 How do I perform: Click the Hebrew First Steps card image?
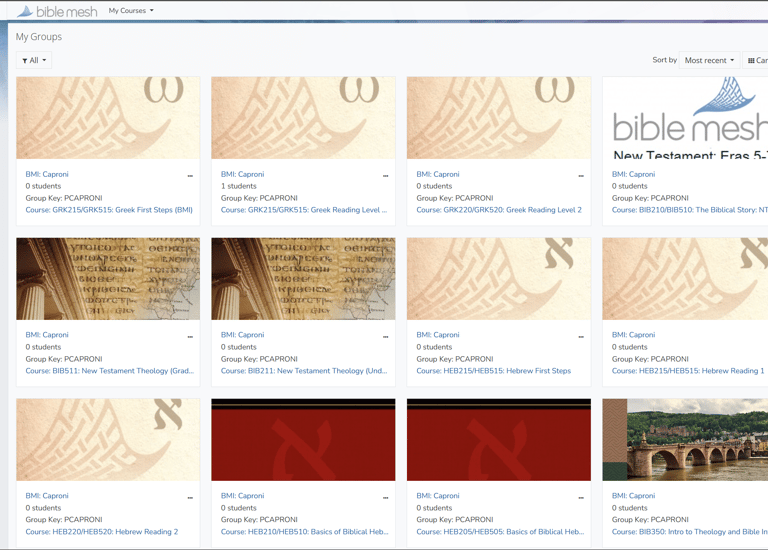[499, 279]
